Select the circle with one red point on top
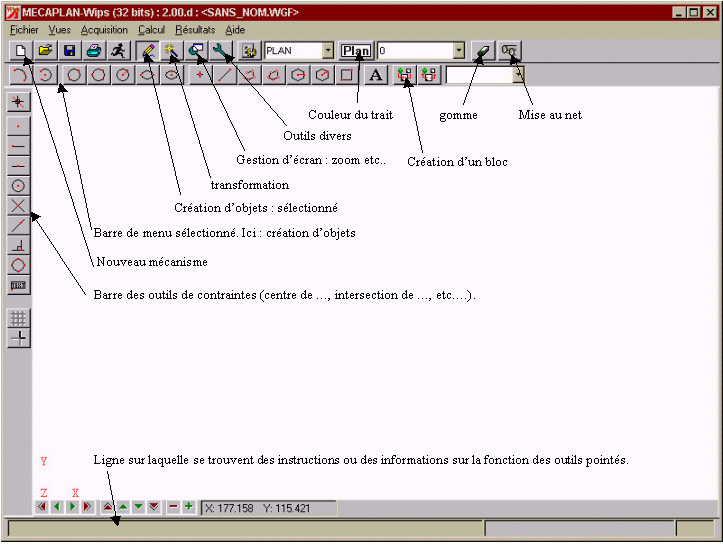 click(x=74, y=75)
